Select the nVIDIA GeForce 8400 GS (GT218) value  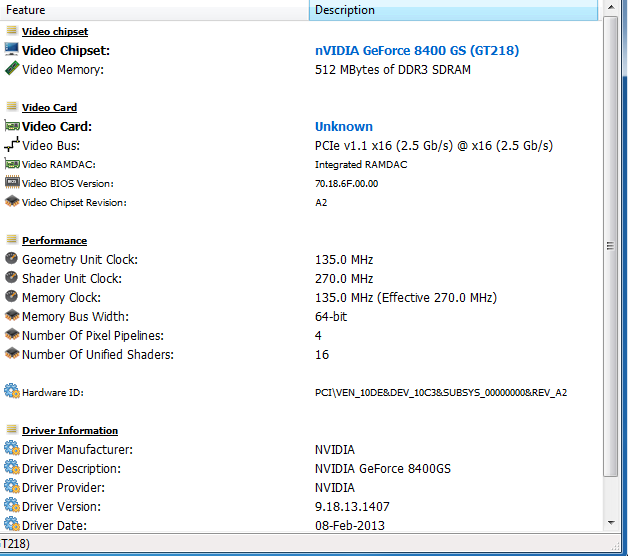tap(417, 50)
